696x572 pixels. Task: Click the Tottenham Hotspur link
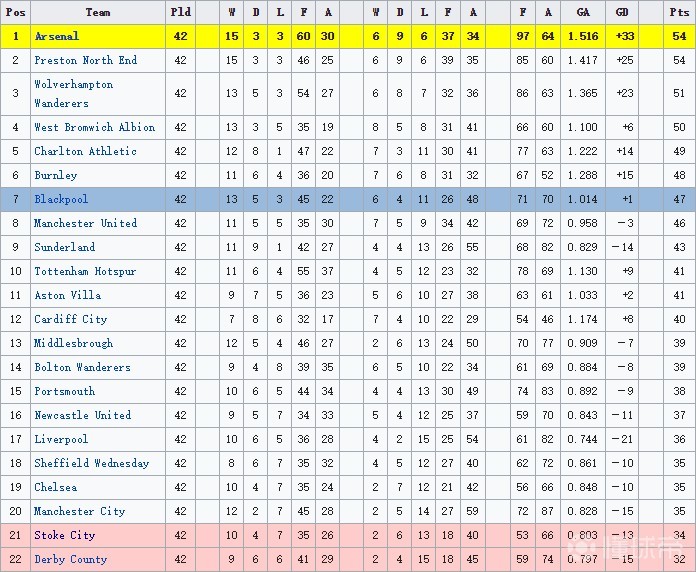[x=85, y=272]
